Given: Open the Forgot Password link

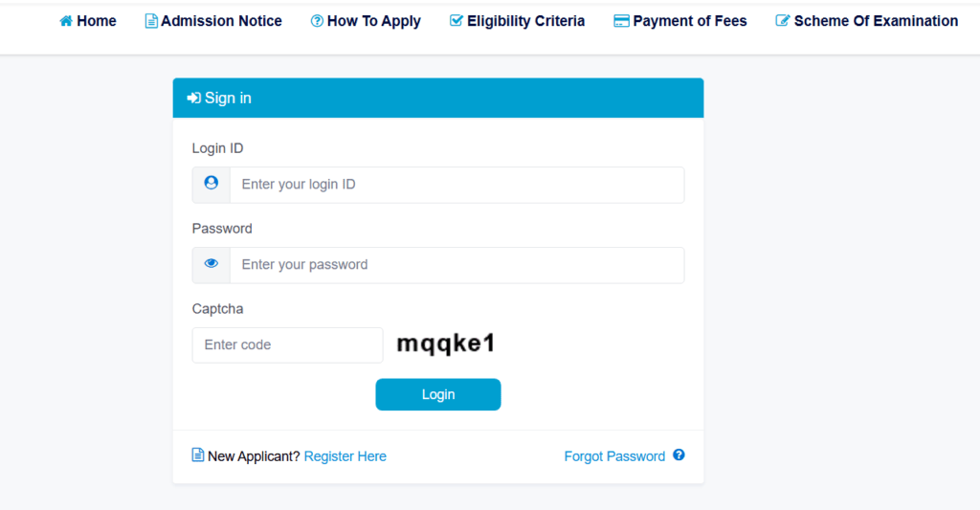Looking at the screenshot, I should [614, 456].
